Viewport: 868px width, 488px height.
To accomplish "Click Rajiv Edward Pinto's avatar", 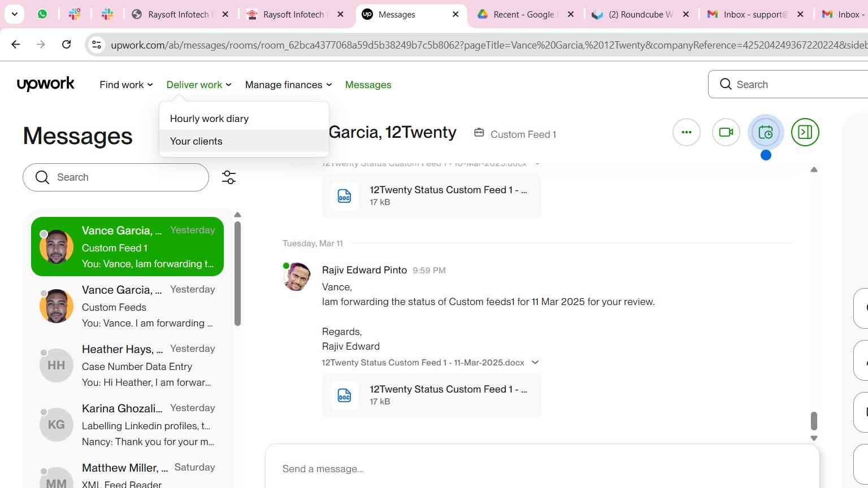I will (x=297, y=277).
